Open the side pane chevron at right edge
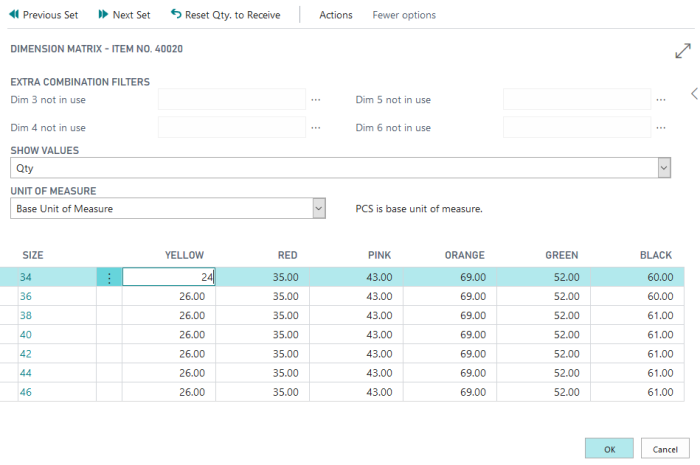700x465 pixels. 694,93
